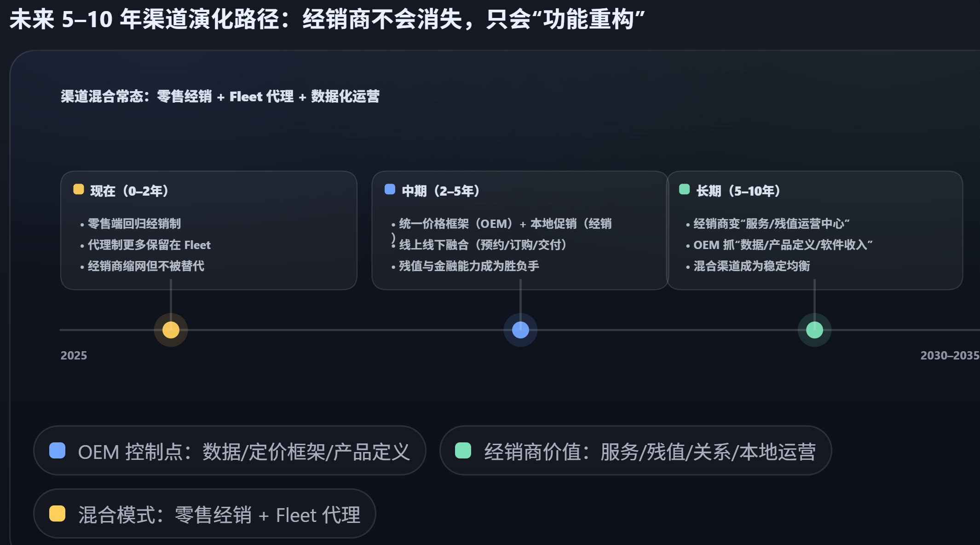Click the 混合渠道成为稳定均衡 bullet
Image resolution: width=980 pixels, height=545 pixels.
(x=751, y=266)
